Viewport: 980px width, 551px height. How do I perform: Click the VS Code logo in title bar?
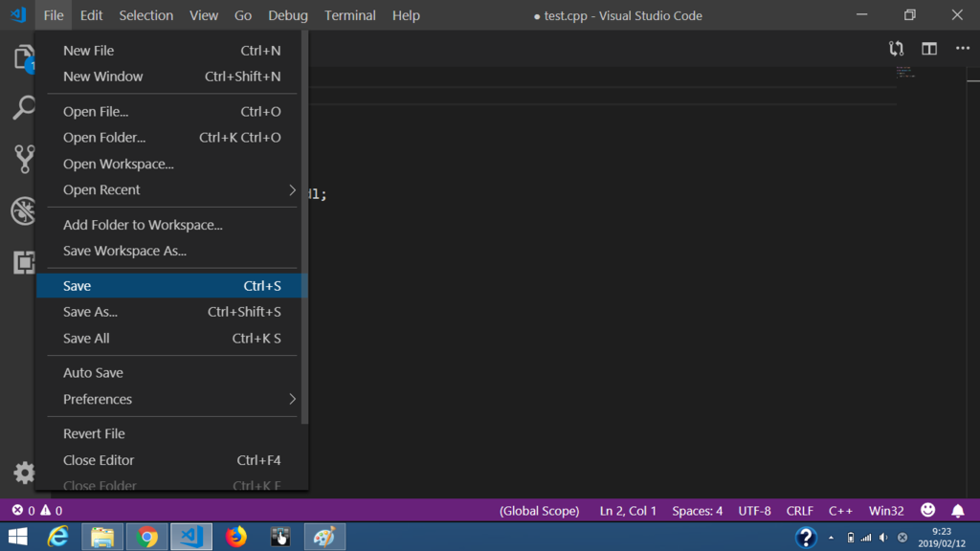pyautogui.click(x=18, y=15)
